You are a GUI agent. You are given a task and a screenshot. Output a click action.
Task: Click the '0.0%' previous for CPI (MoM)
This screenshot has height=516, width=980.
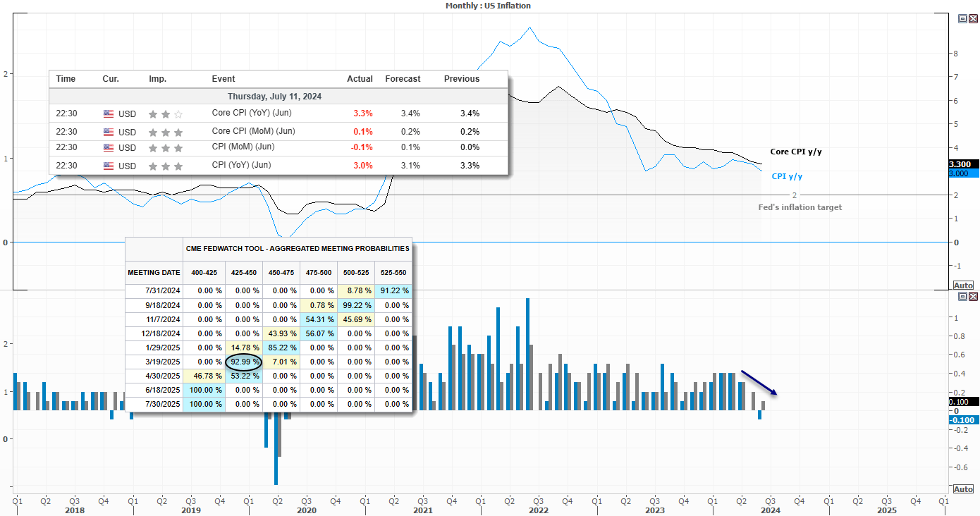pos(470,147)
